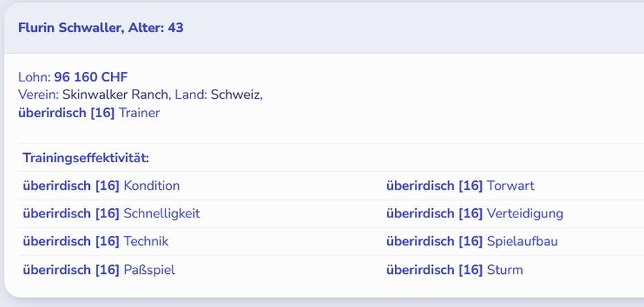Select the überirdisch [16] rating beside Technik
644x307 pixels.
point(70,241)
